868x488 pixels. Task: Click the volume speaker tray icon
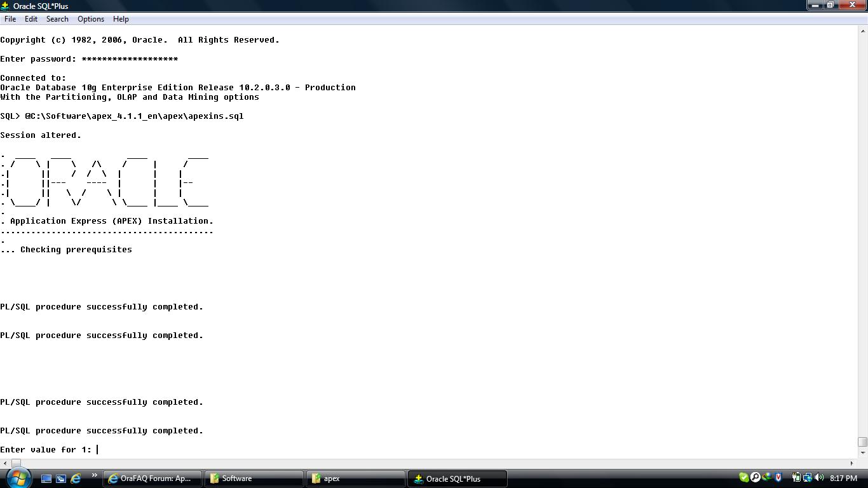(819, 478)
